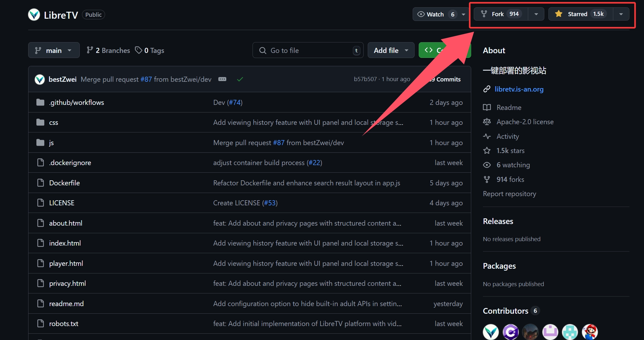Click the link icon beside libretv.is-an.org
The width and height of the screenshot is (644, 340).
[487, 89]
